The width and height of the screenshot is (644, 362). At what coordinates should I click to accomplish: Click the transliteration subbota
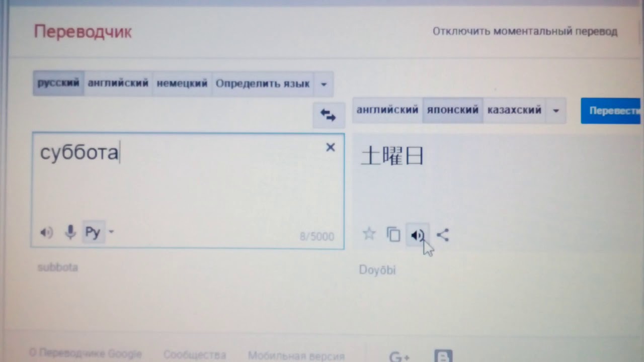[x=58, y=267]
